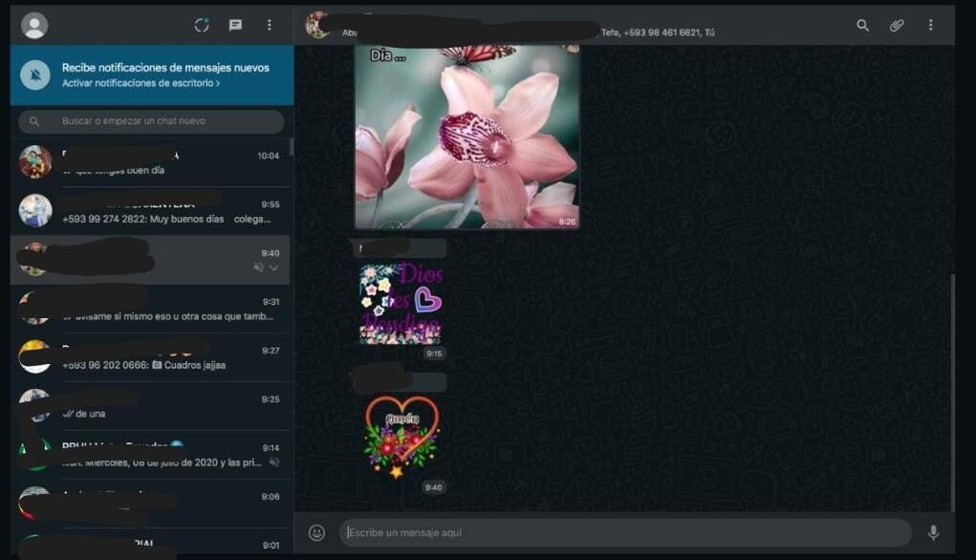Screen dimensions: 976x560
Task: Open the chat with 'de una' message
Action: click(x=153, y=406)
